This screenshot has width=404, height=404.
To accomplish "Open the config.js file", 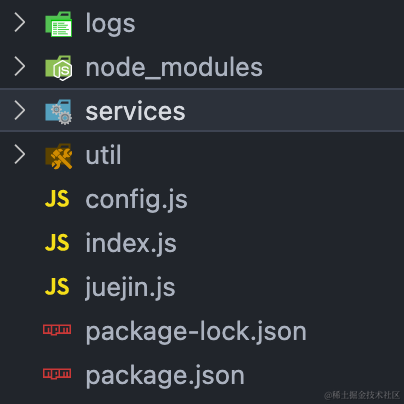I will tap(137, 200).
